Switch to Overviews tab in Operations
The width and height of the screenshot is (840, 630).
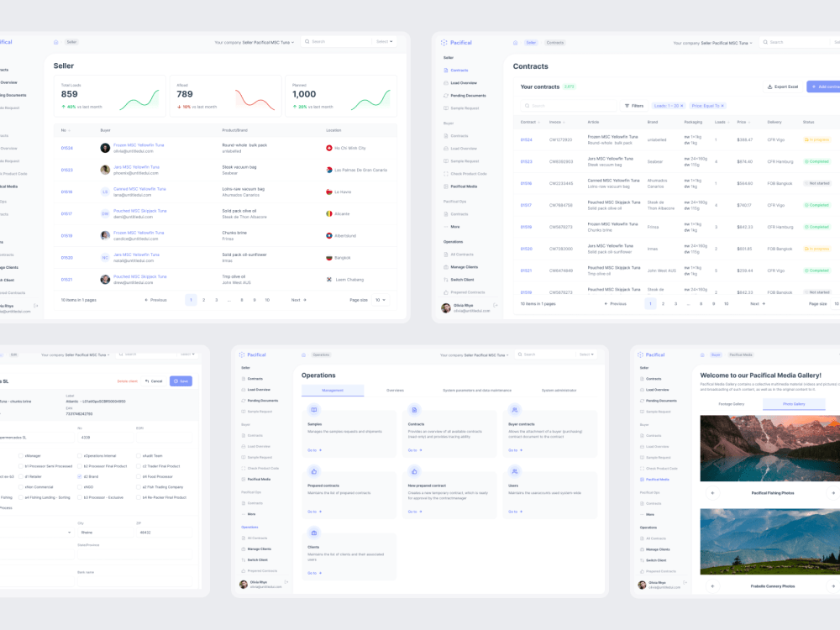[395, 391]
